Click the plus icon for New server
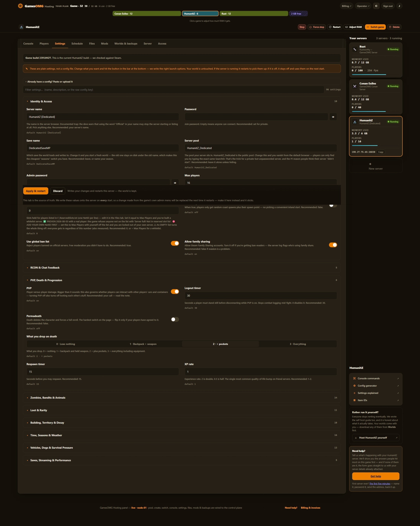Viewport: 420px width, 526px height. pyautogui.click(x=370, y=164)
